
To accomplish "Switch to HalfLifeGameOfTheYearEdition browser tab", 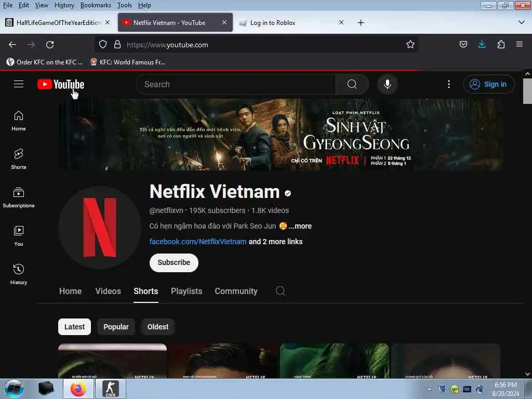I will [58, 22].
